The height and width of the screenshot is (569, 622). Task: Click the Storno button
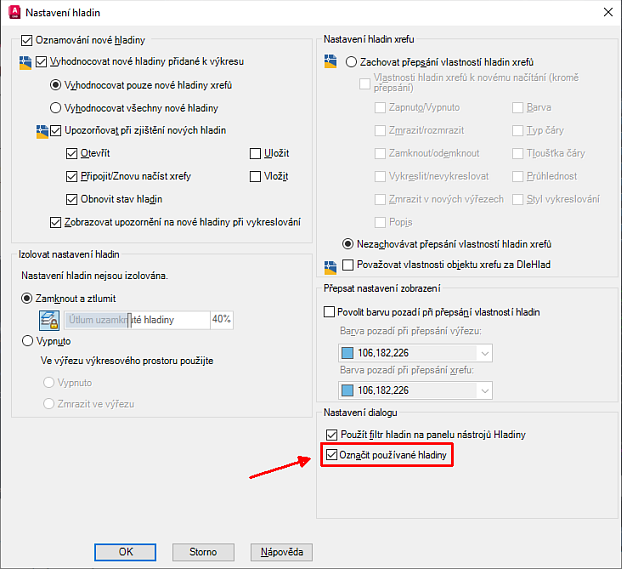[x=203, y=552]
